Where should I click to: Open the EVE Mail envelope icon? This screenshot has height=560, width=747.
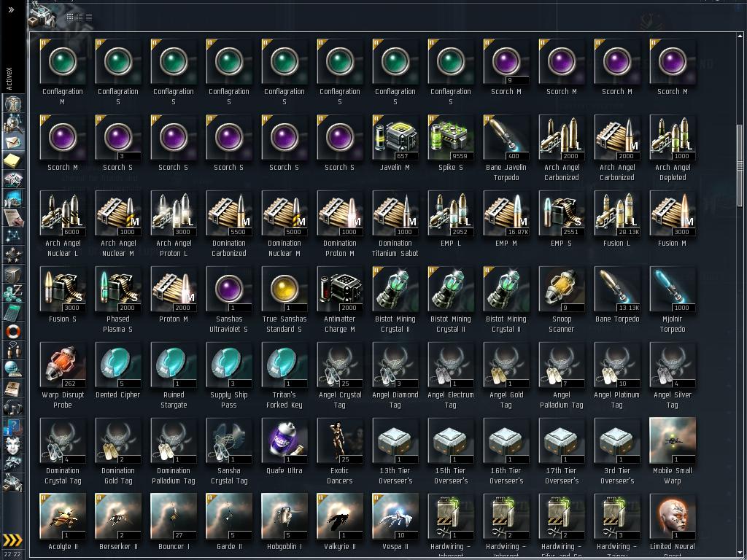point(13,142)
